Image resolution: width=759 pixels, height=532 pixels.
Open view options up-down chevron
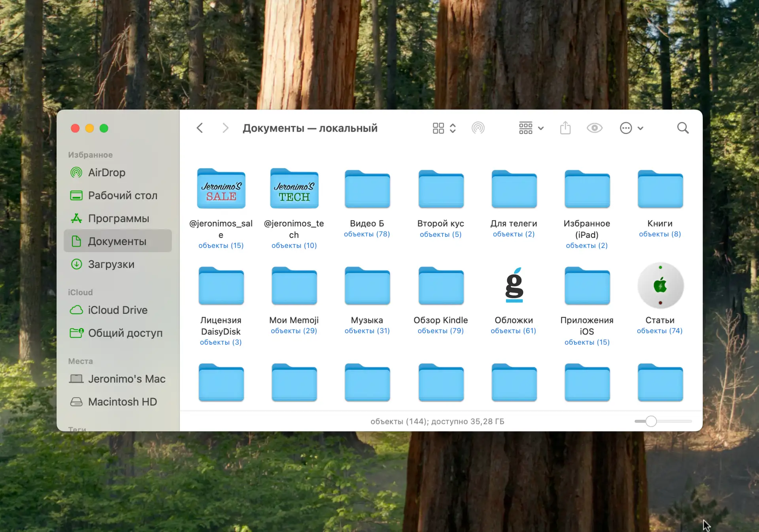pos(453,128)
